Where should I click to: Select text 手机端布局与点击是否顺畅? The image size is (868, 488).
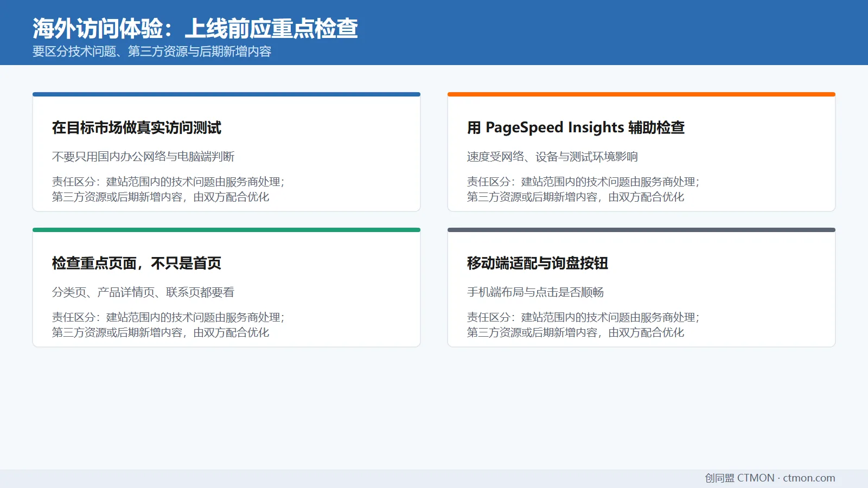click(535, 292)
